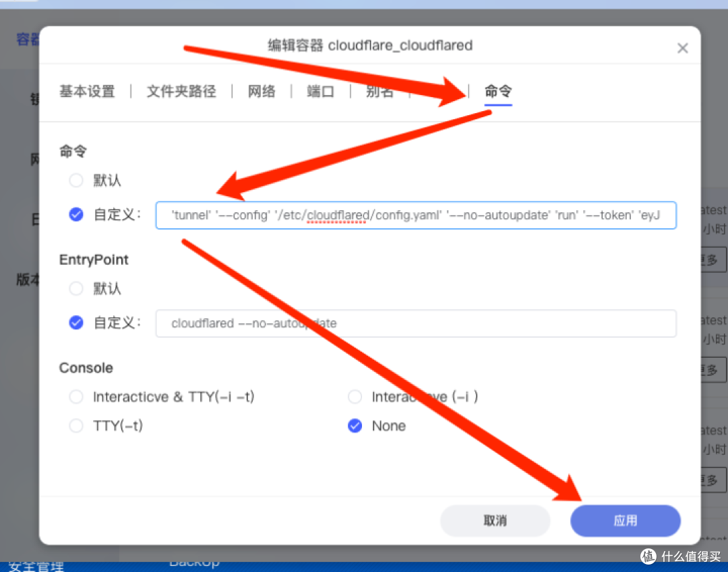Click inside the tunnel command input field
The height and width of the screenshot is (572, 728).
pos(416,214)
